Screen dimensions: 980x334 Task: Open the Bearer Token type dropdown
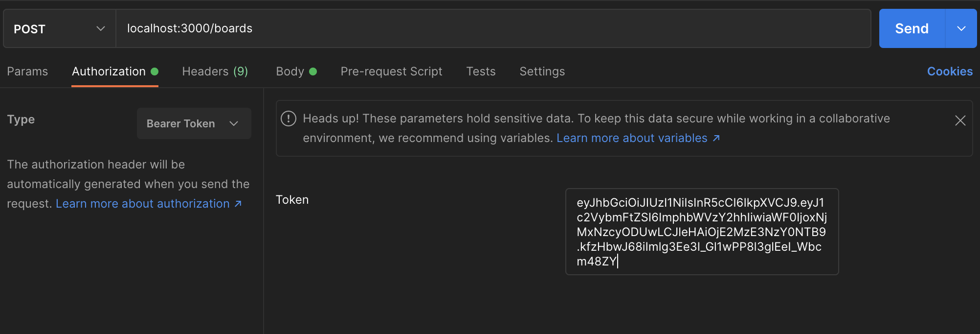[194, 123]
